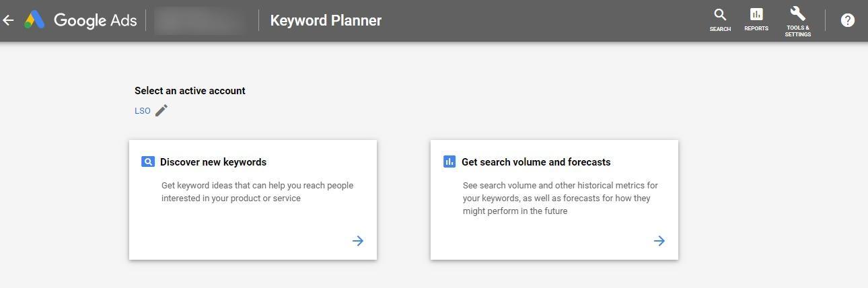Click the pencil icon next to LSO
The image size is (868, 288).
click(x=161, y=110)
